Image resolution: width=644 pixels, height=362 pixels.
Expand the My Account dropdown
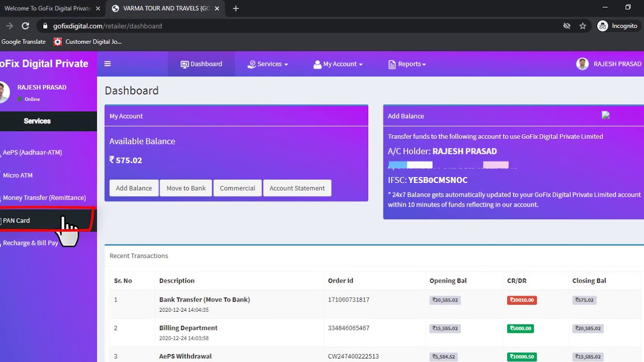pyautogui.click(x=338, y=64)
